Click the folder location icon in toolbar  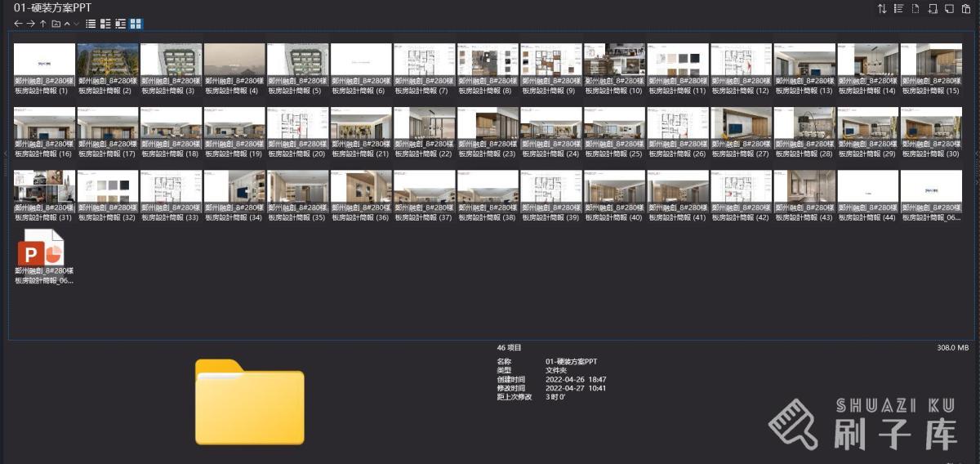pyautogui.click(x=56, y=24)
